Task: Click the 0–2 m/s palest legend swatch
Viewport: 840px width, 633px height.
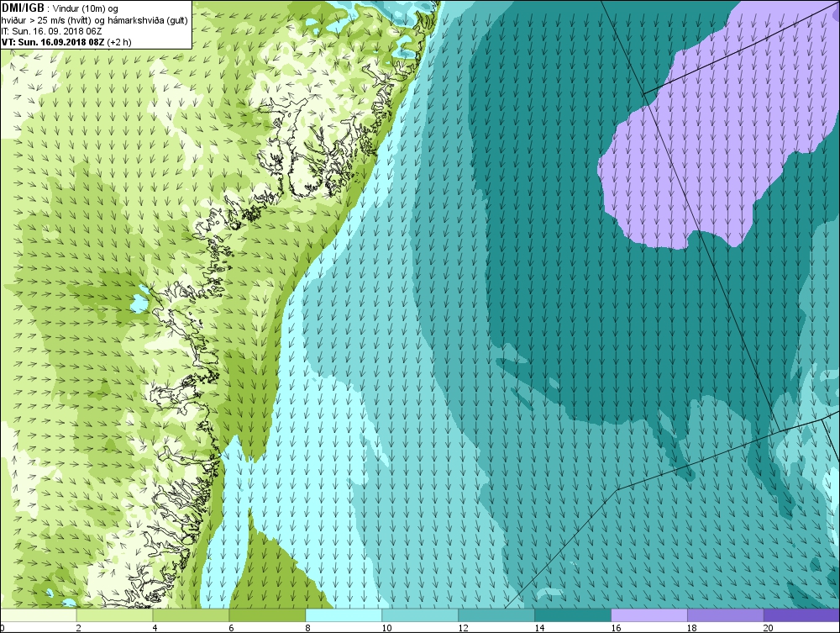Action: click(x=39, y=615)
